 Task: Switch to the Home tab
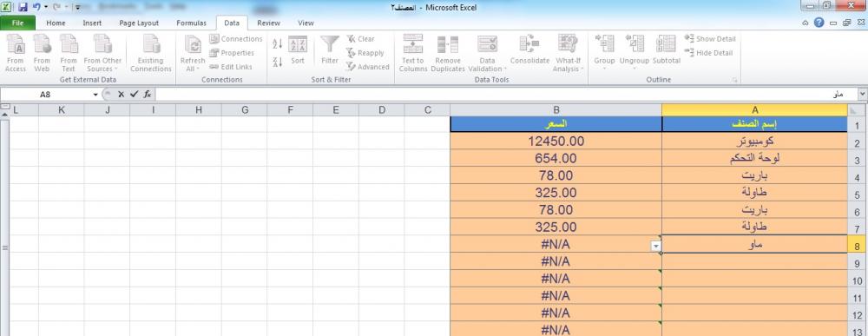click(x=56, y=23)
